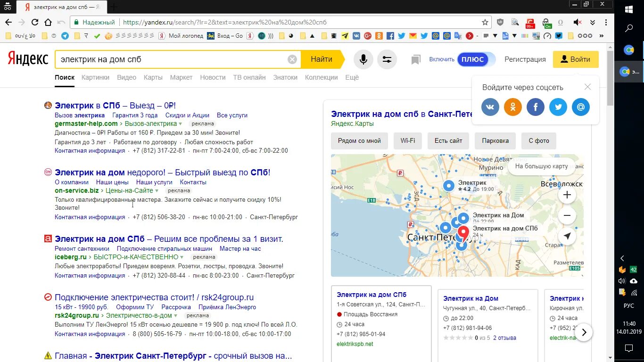The height and width of the screenshot is (362, 644).
Task: Open Windows notification center icon
Action: coord(629,348)
